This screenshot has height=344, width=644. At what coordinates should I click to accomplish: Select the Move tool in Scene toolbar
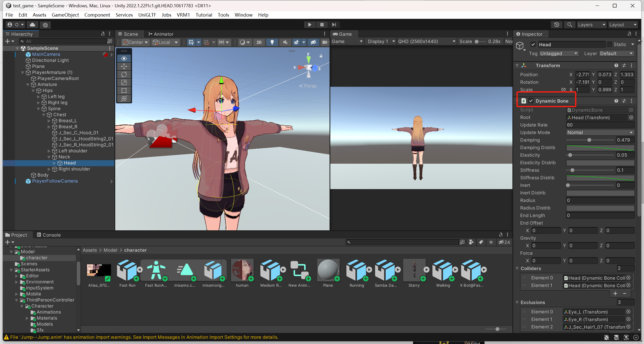[124, 66]
